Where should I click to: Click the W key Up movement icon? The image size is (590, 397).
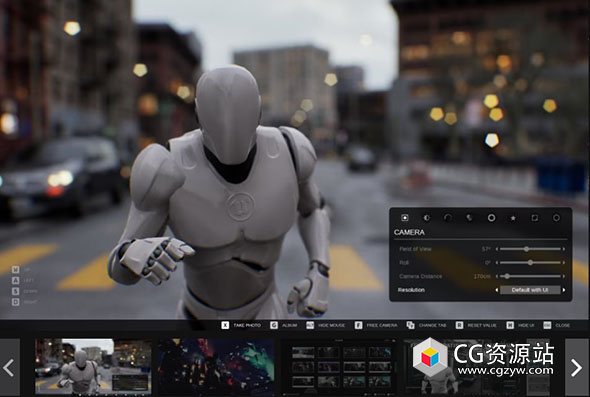(15, 269)
